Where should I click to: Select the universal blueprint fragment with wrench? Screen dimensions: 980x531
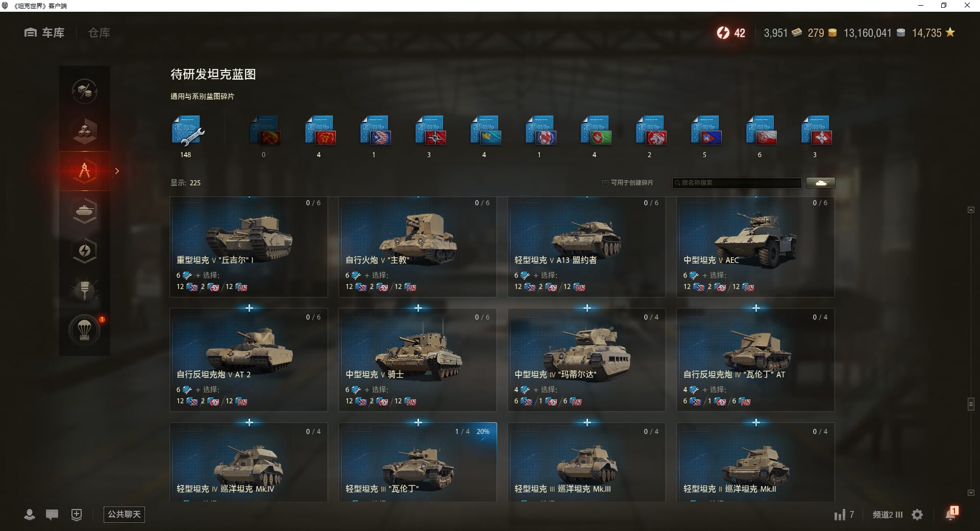(187, 132)
